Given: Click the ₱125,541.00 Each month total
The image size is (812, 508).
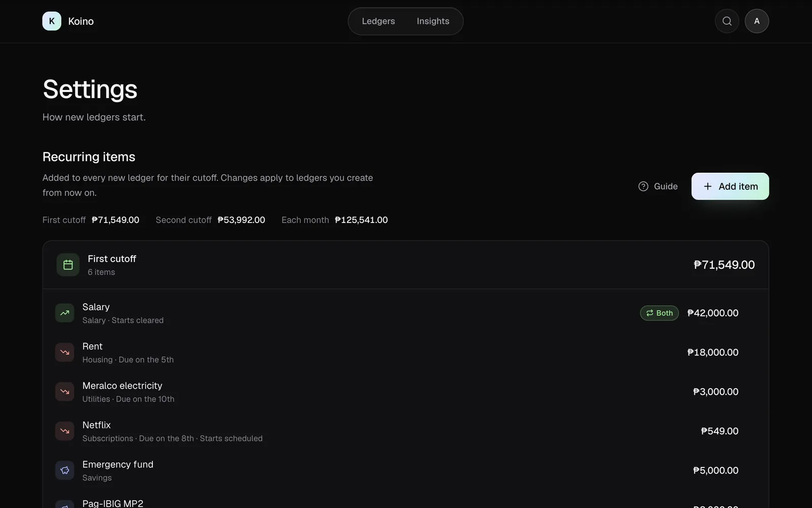Looking at the screenshot, I should click(361, 220).
